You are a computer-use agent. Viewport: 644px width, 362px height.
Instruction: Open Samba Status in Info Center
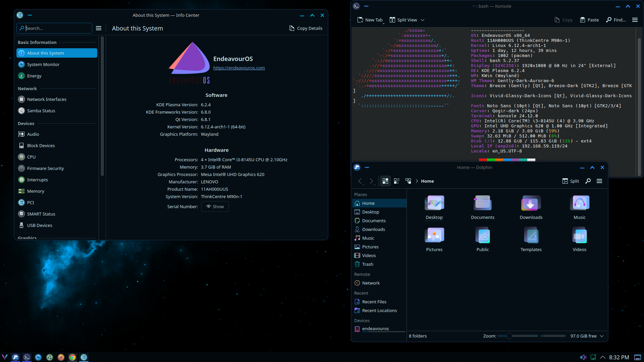[57, 111]
